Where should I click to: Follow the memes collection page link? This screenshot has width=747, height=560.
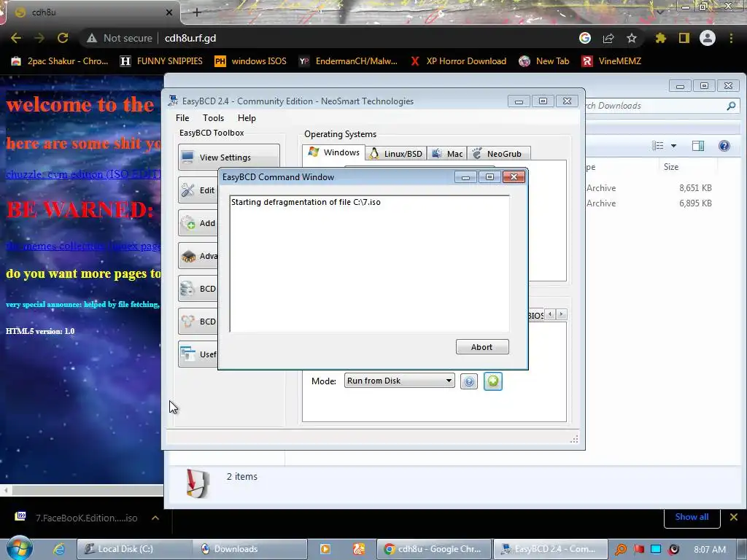click(x=84, y=246)
